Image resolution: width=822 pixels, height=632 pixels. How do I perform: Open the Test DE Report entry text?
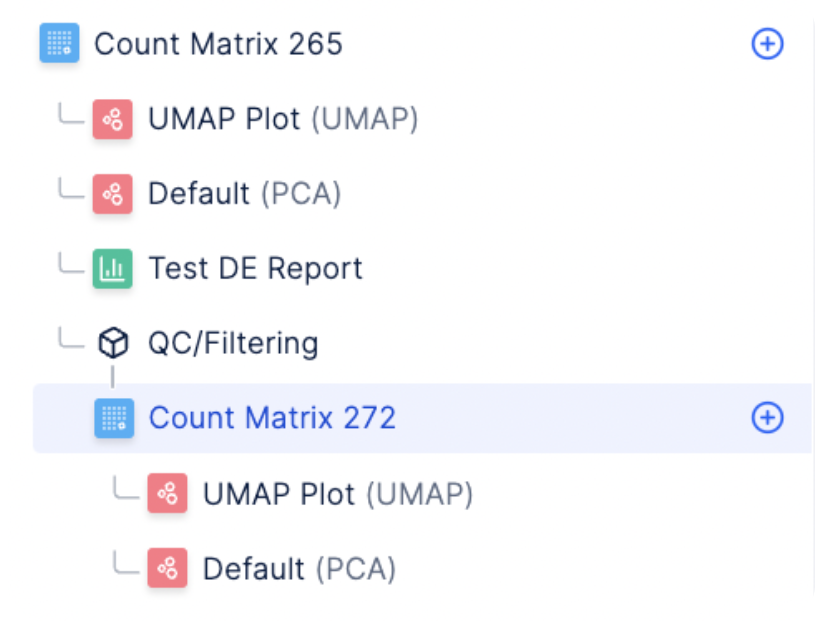coord(255,268)
